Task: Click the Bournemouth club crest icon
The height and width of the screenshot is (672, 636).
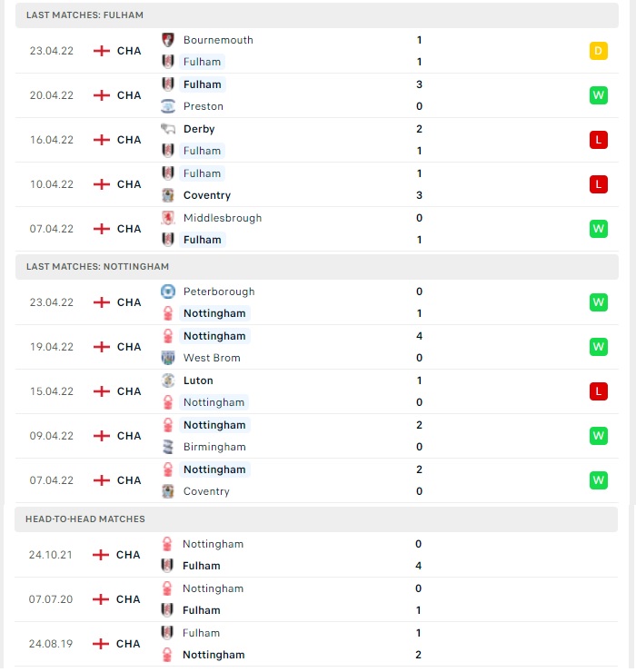Action: click(x=168, y=40)
